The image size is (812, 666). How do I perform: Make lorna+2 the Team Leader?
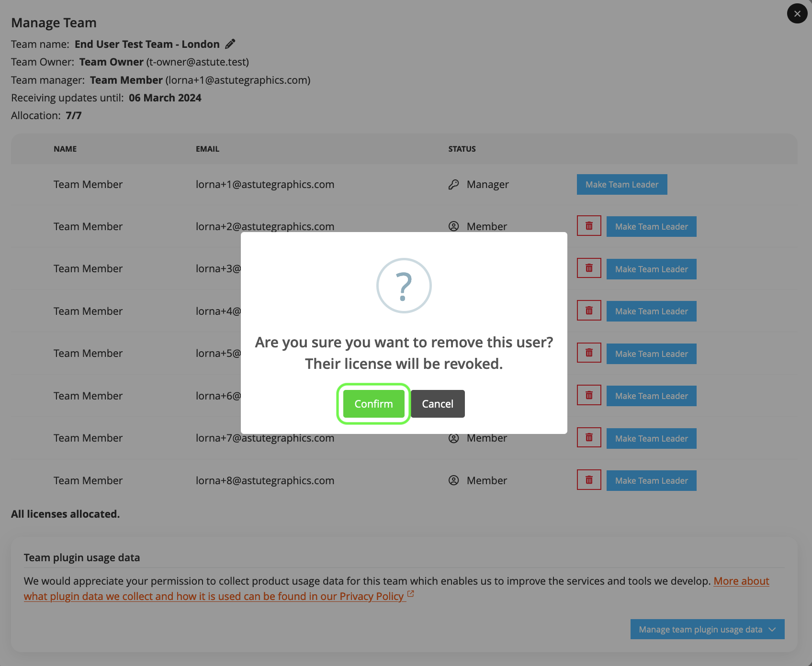click(651, 227)
